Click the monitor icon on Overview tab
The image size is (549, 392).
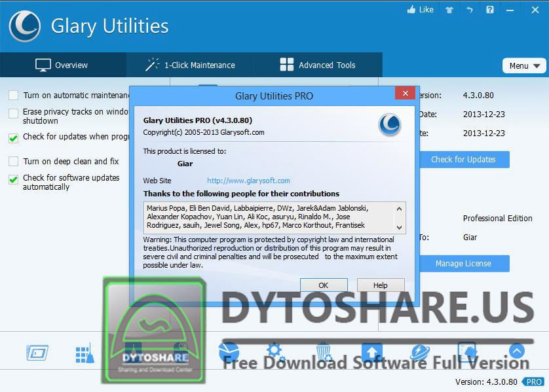[x=43, y=65]
